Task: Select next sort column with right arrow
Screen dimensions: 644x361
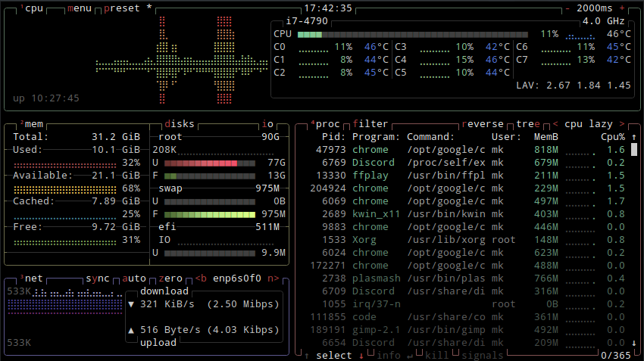Action: (x=622, y=124)
